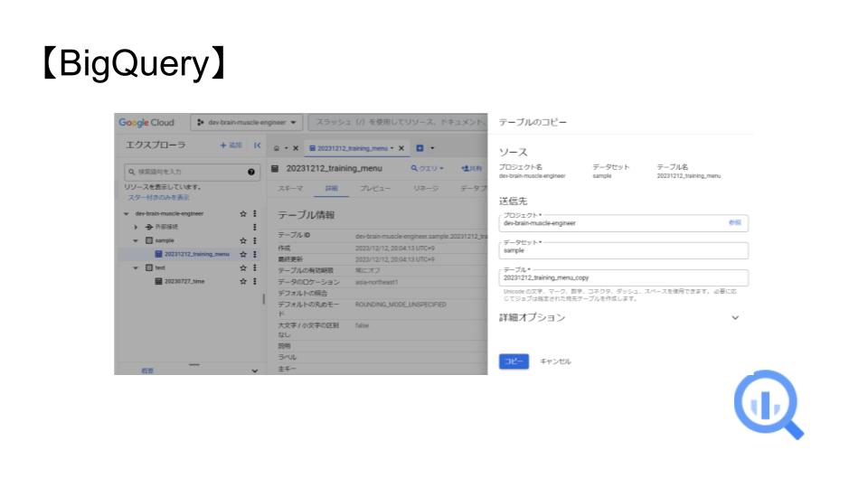Open the クエリ dropdown button
The height and width of the screenshot is (488, 868).
coord(427,168)
